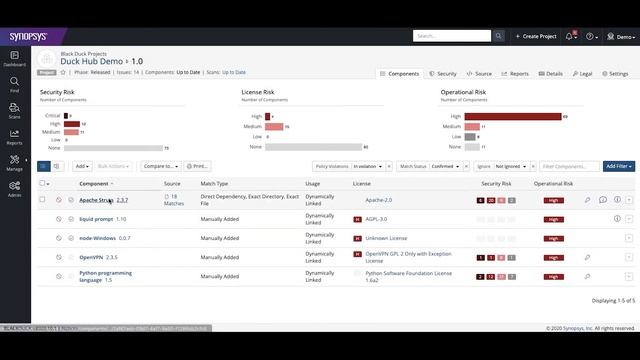
Task: Click the key icon in OpenVPN row
Action: pyautogui.click(x=587, y=258)
